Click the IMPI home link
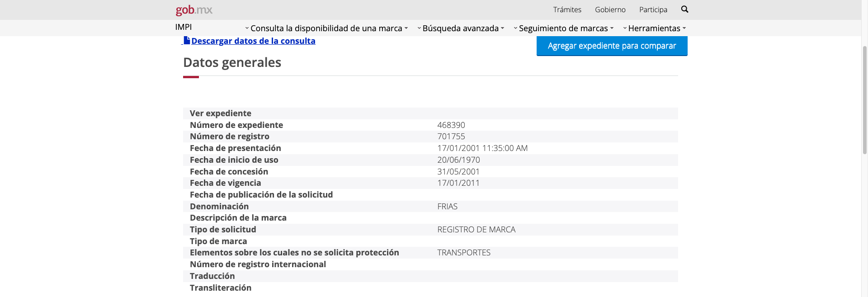Screen dimensions: 868x297 tap(184, 27)
